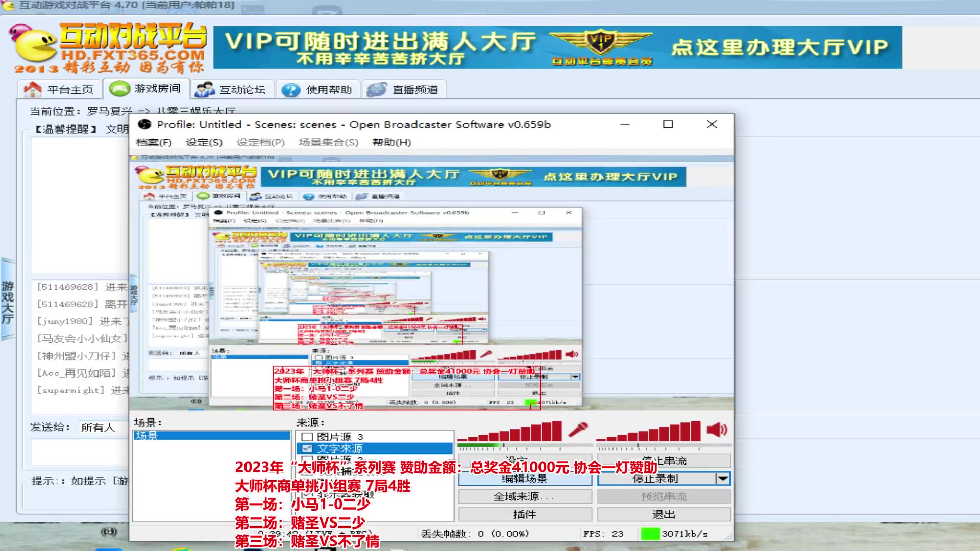980x551 pixels.
Task: Click chat line [马友会小小仙女]
Action: [82, 339]
